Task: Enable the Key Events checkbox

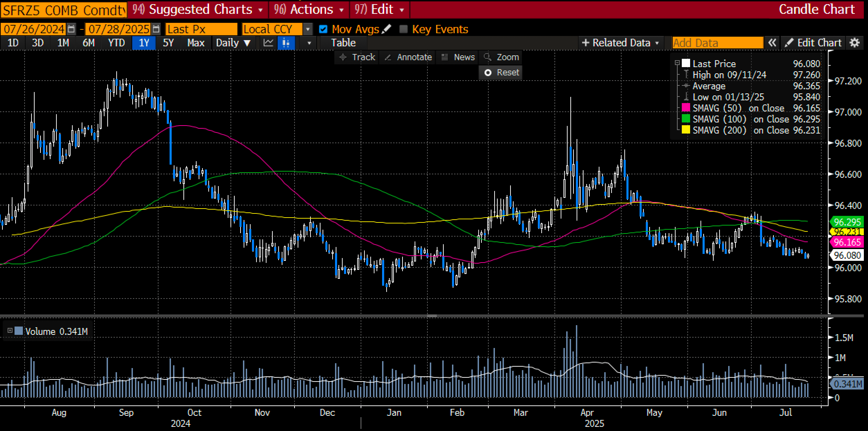Action: pos(403,29)
